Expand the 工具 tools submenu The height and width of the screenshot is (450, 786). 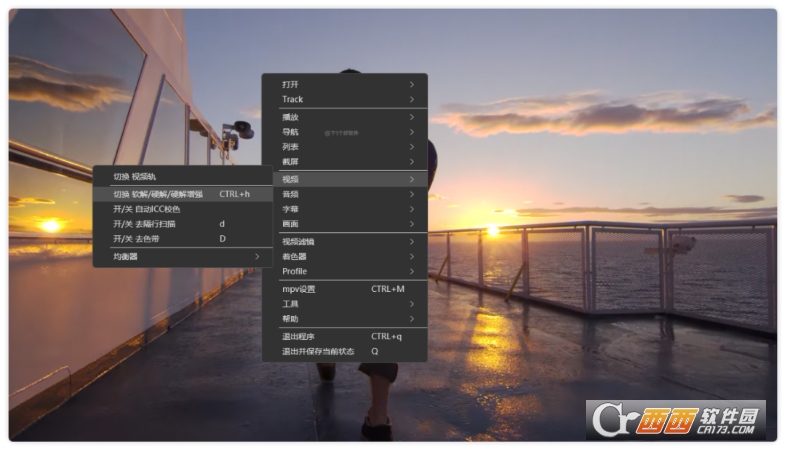point(344,304)
